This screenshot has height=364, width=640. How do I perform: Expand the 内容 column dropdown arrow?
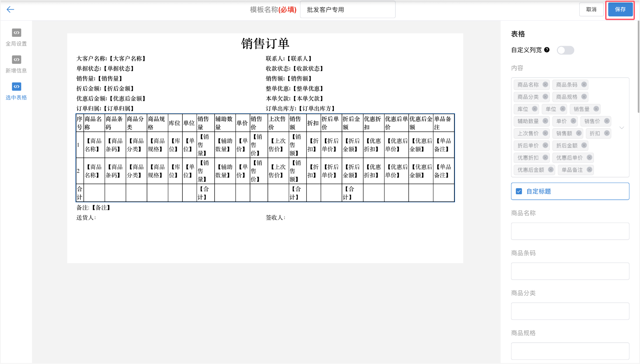622,128
